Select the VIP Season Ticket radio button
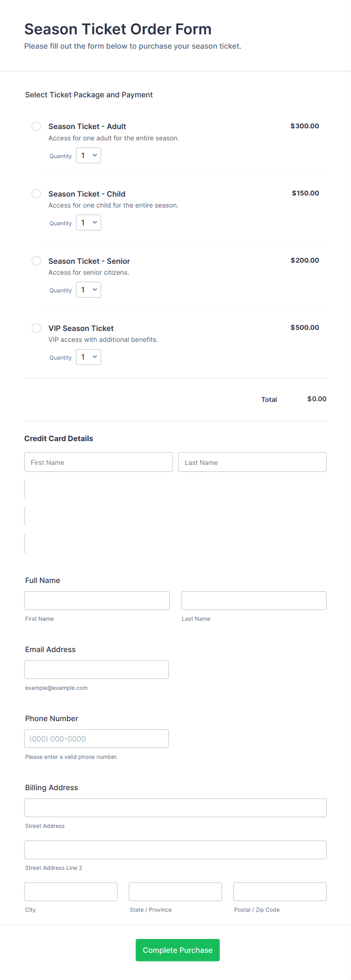This screenshot has width=351, height=980. click(x=36, y=328)
